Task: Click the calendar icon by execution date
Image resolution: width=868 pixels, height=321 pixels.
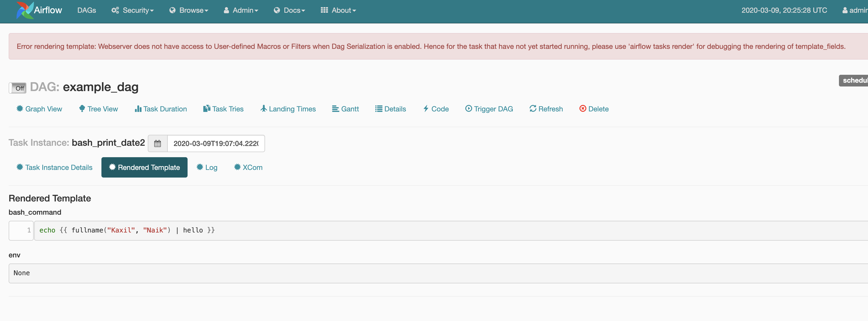Action: point(157,144)
